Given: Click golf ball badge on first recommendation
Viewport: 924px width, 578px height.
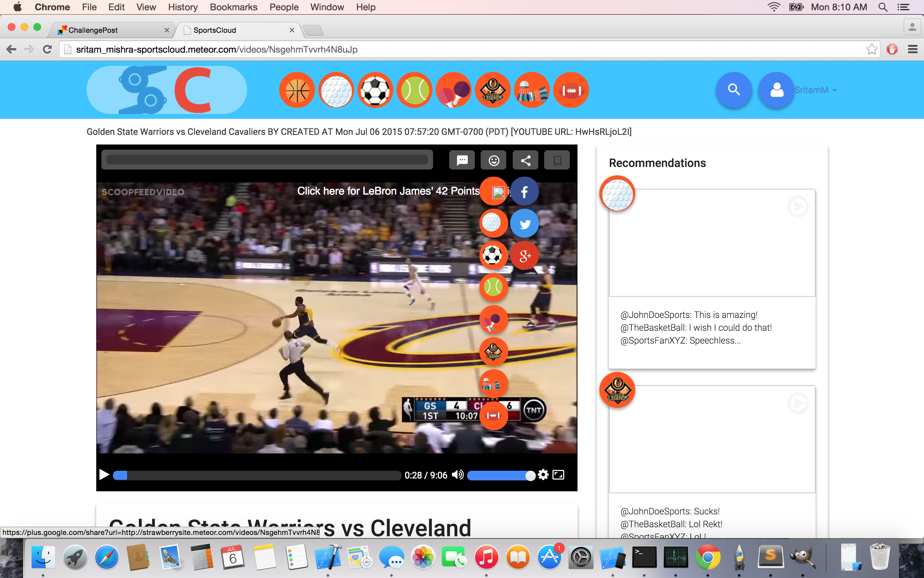Looking at the screenshot, I should (617, 193).
